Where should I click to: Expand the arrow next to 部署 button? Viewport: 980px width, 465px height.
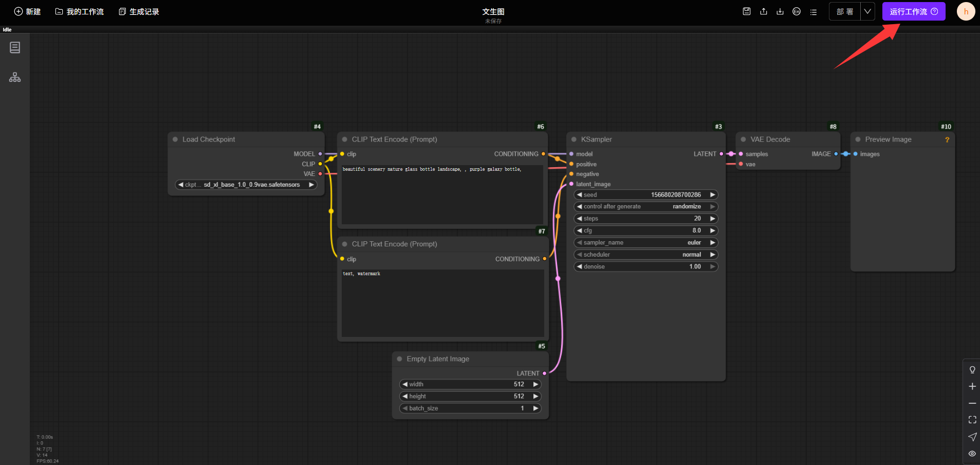867,11
